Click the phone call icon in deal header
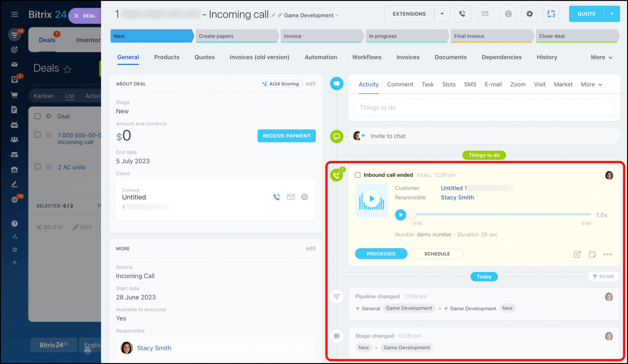Viewport: 628px width, 364px height. coord(462,14)
